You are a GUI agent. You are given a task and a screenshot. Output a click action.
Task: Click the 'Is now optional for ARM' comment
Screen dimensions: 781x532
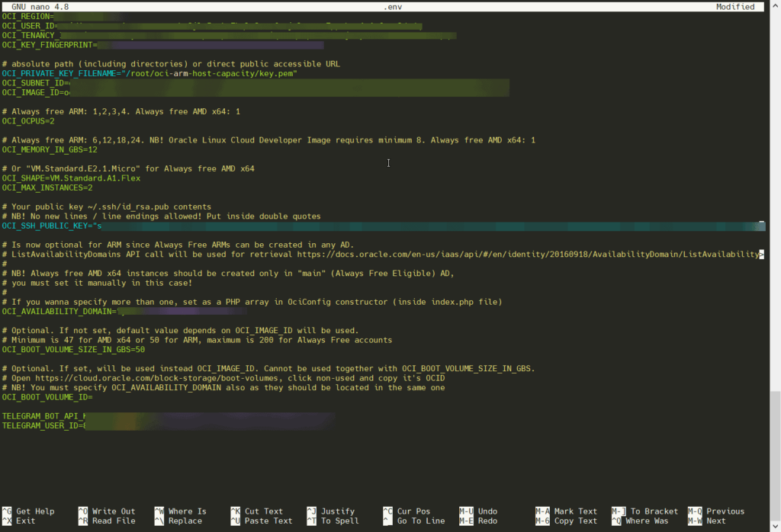tap(178, 245)
